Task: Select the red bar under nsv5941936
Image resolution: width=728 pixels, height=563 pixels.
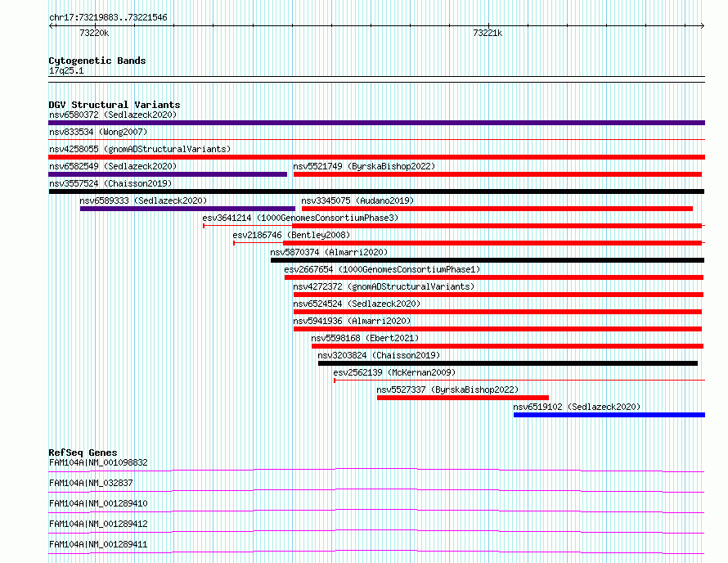Action: [x=497, y=329]
